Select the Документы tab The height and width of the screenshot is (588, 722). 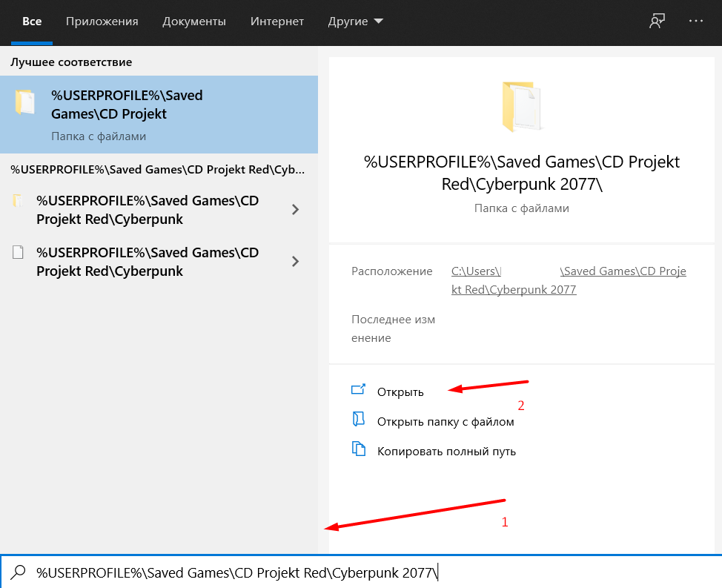pyautogui.click(x=194, y=22)
